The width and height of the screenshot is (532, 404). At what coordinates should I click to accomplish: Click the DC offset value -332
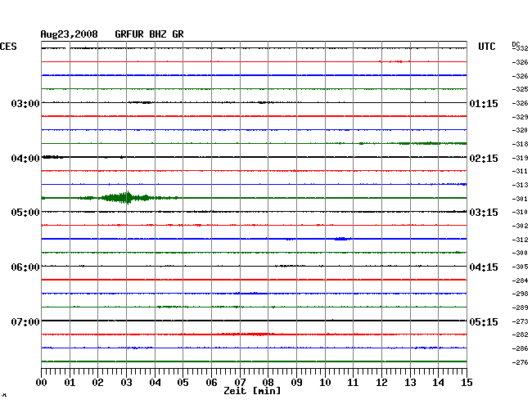click(521, 48)
